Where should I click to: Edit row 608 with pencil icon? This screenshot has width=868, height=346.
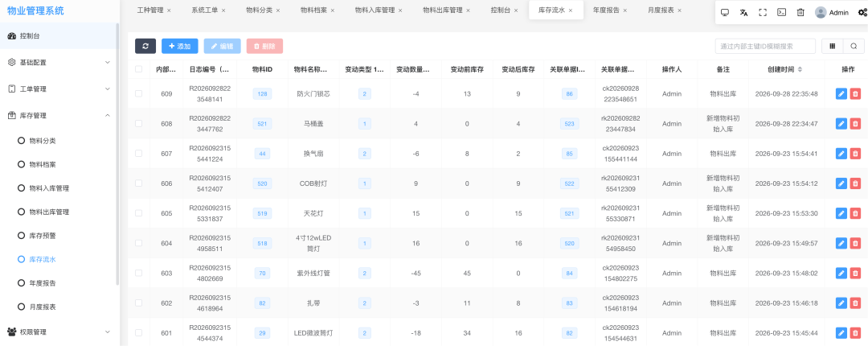pyautogui.click(x=841, y=124)
